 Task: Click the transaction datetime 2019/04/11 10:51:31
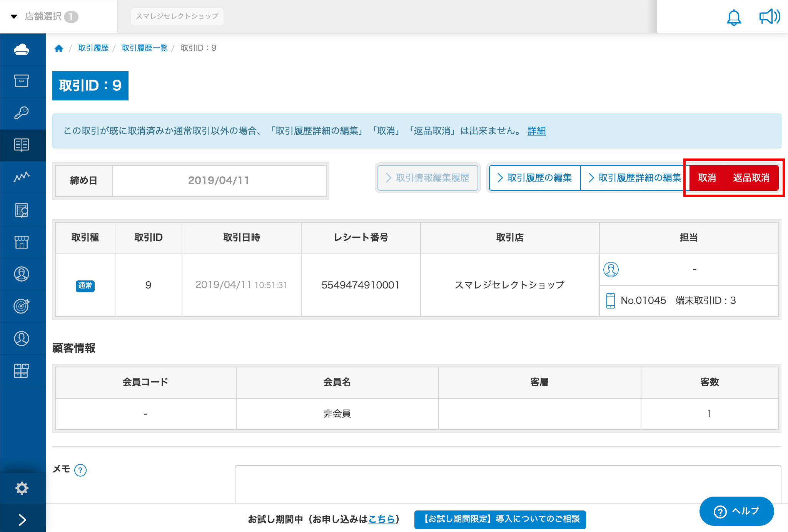click(241, 285)
